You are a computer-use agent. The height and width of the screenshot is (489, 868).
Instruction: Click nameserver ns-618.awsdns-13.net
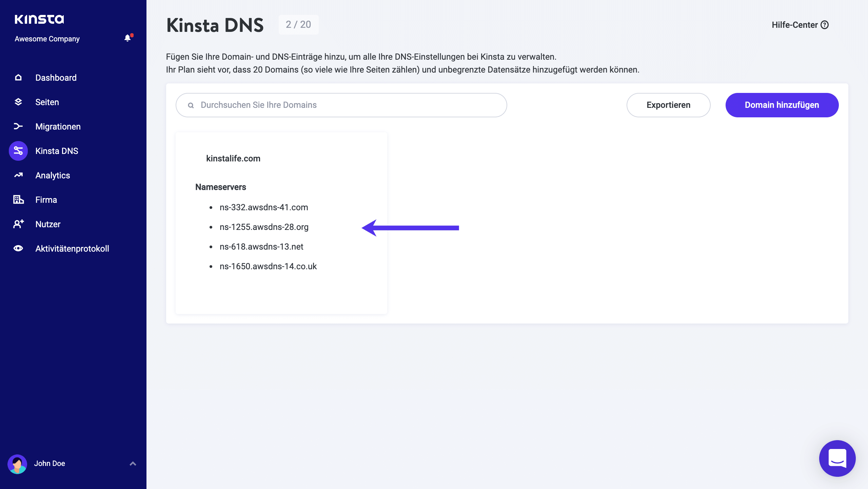coord(261,247)
